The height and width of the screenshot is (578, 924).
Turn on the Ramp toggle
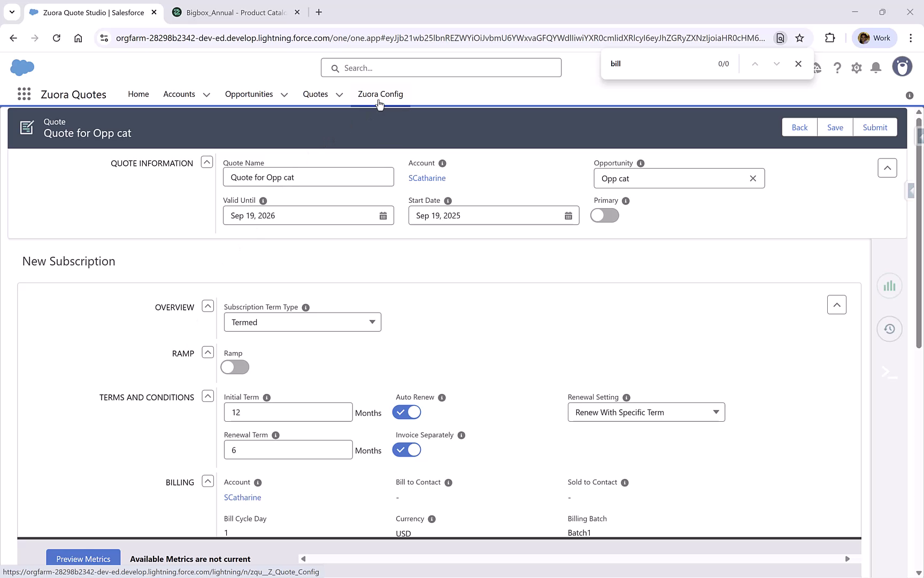click(x=234, y=367)
